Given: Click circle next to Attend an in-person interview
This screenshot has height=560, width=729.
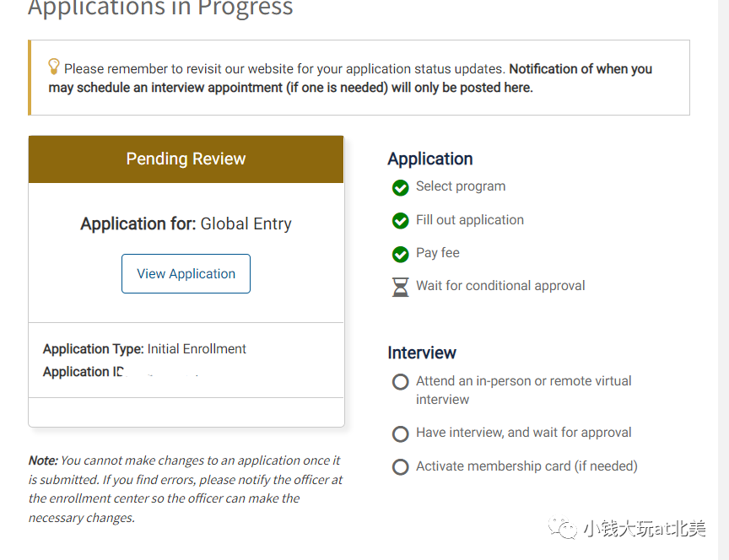Looking at the screenshot, I should coord(400,382).
